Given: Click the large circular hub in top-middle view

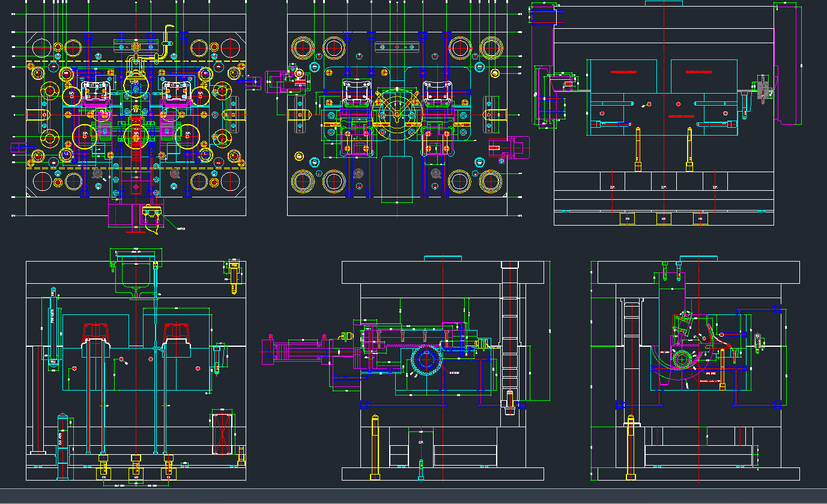Looking at the screenshot, I should tap(396, 113).
